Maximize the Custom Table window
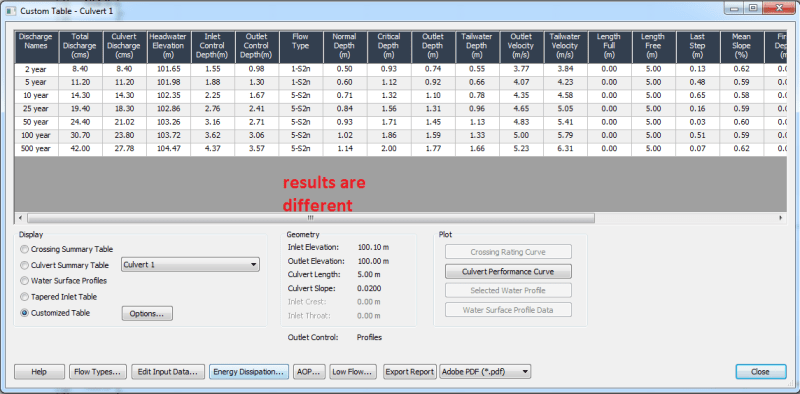The height and width of the screenshot is (394, 800). (x=753, y=8)
